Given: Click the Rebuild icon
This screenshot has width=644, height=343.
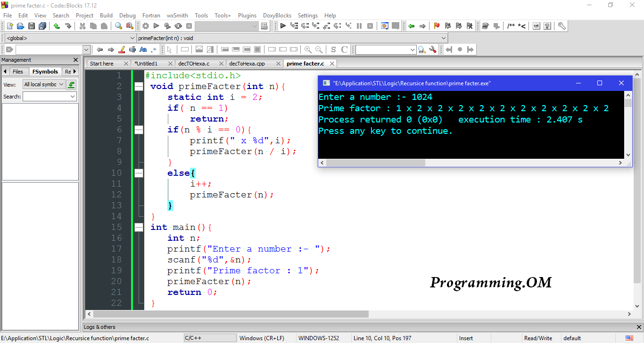Looking at the screenshot, I should pos(178,26).
